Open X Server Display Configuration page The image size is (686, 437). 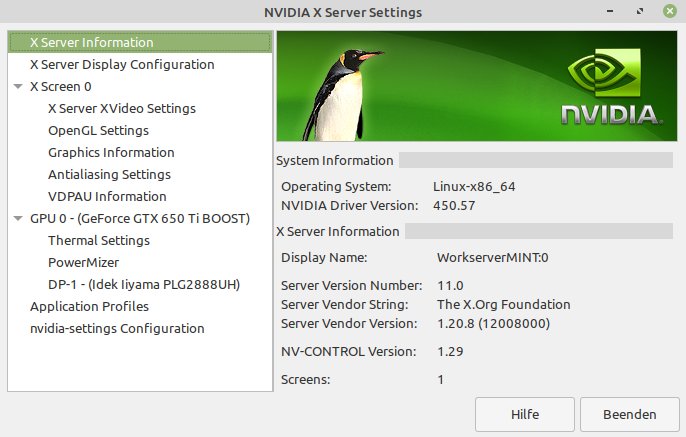tap(122, 65)
